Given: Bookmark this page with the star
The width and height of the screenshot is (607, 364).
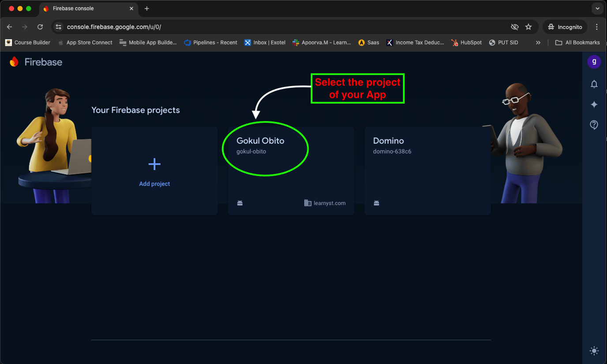Looking at the screenshot, I should [528, 27].
